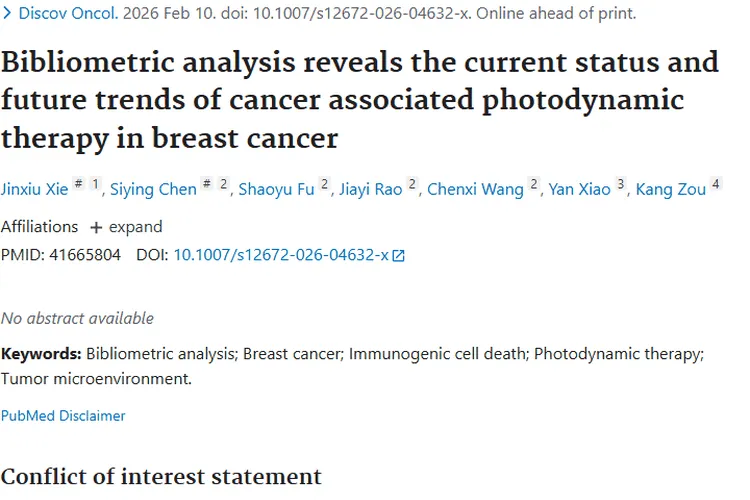Open author Kang Zou's page
Viewport: 750px width, 500px height.
671,189
